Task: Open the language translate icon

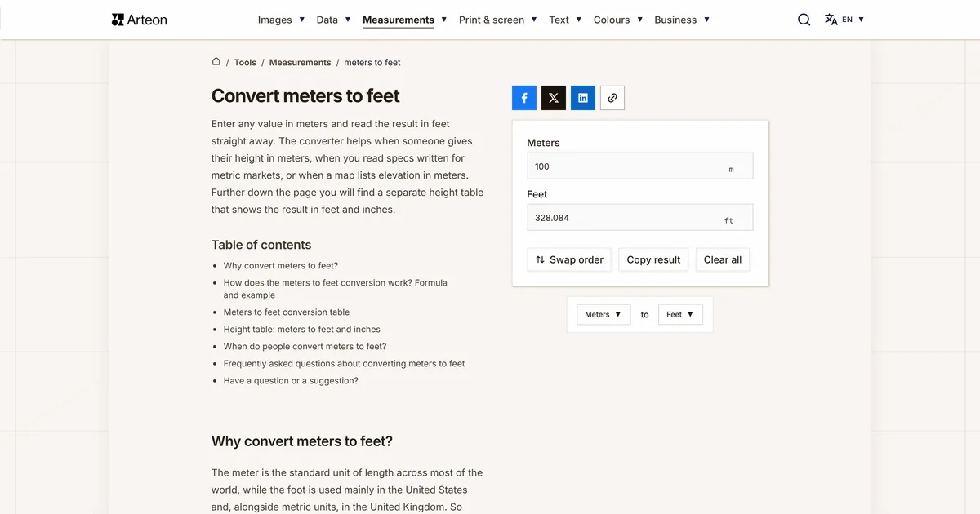Action: pyautogui.click(x=831, y=20)
